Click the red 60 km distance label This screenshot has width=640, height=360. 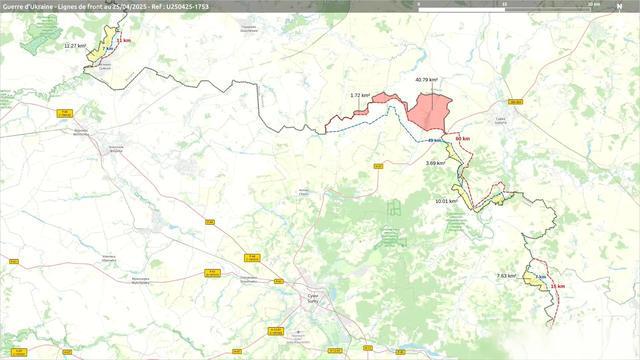coord(462,139)
